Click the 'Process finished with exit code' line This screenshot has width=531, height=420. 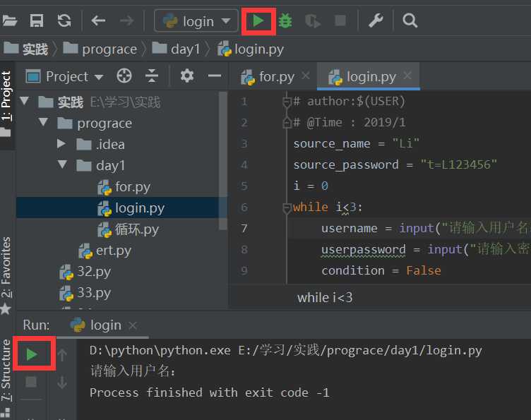[209, 392]
